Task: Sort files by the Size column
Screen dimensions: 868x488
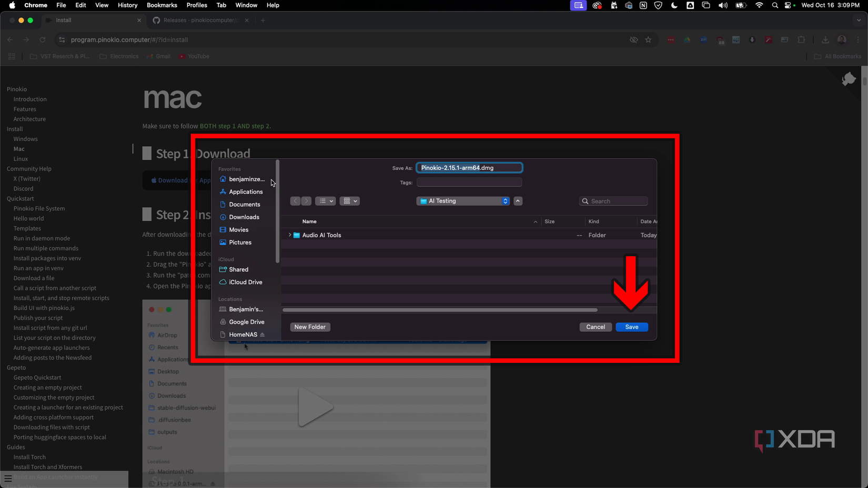Action: [550, 221]
